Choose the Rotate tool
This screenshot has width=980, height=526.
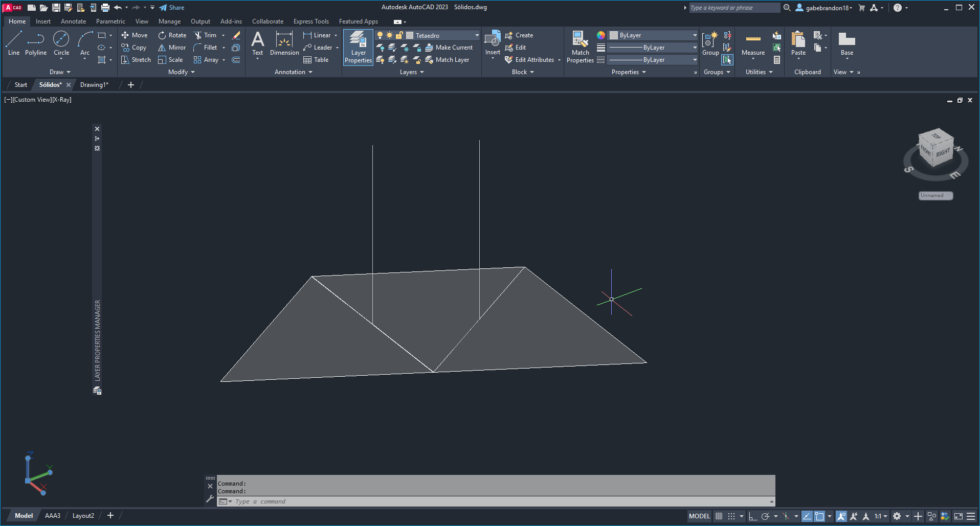click(172, 35)
